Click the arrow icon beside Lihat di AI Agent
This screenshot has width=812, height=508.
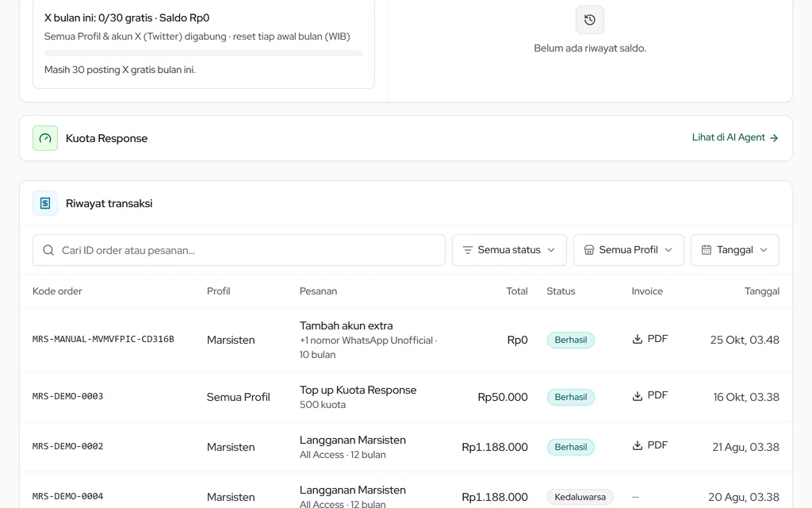(774, 138)
